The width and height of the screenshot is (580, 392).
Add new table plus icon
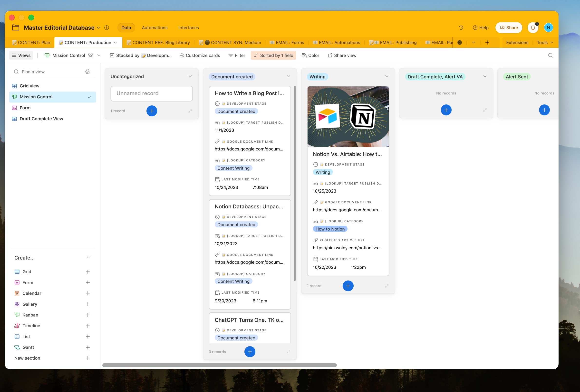point(487,43)
